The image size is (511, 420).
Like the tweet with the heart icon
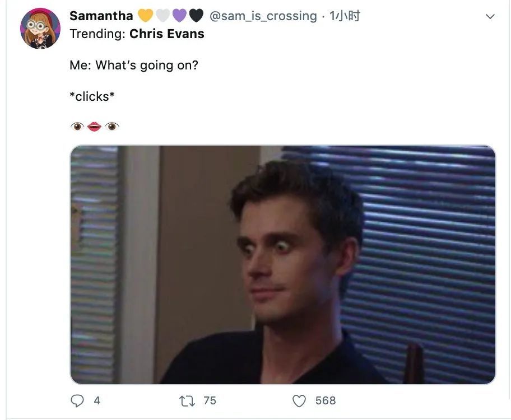(300, 400)
